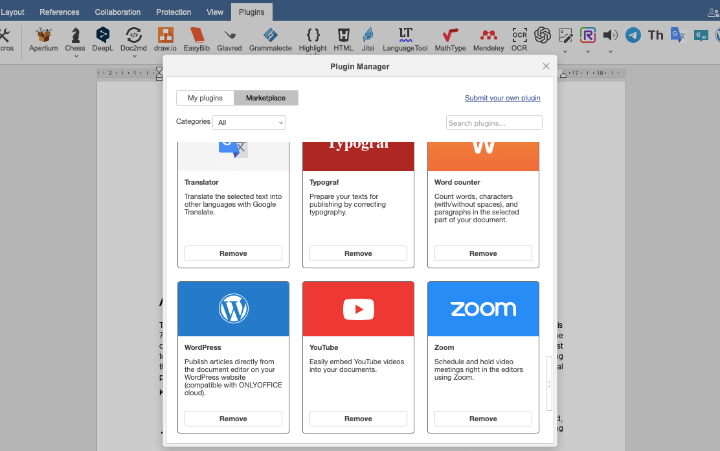720x451 pixels.
Task: Start the Jitsi plugin
Action: [368, 39]
